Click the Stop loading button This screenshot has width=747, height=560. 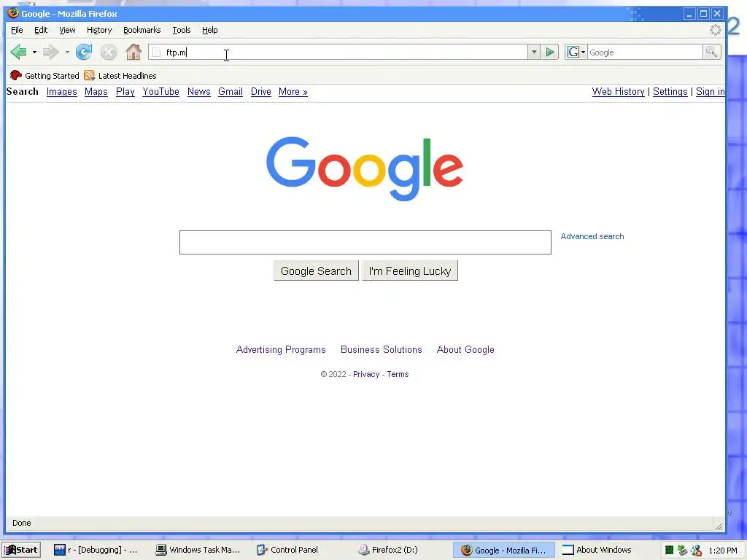(x=109, y=52)
